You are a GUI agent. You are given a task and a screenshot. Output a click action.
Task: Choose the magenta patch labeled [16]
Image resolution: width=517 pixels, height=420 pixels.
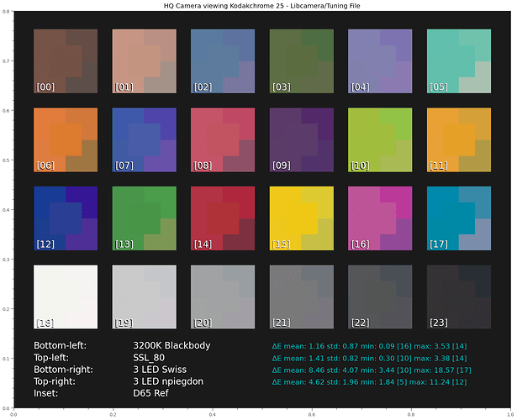380,218
